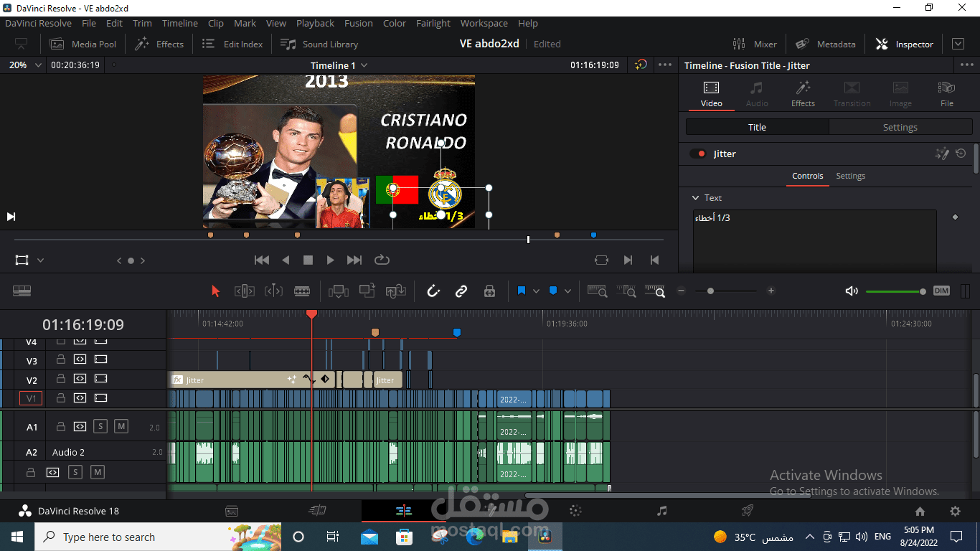Reset the Jitter title settings
Image resolution: width=980 pixels, height=551 pixels.
pos(960,154)
